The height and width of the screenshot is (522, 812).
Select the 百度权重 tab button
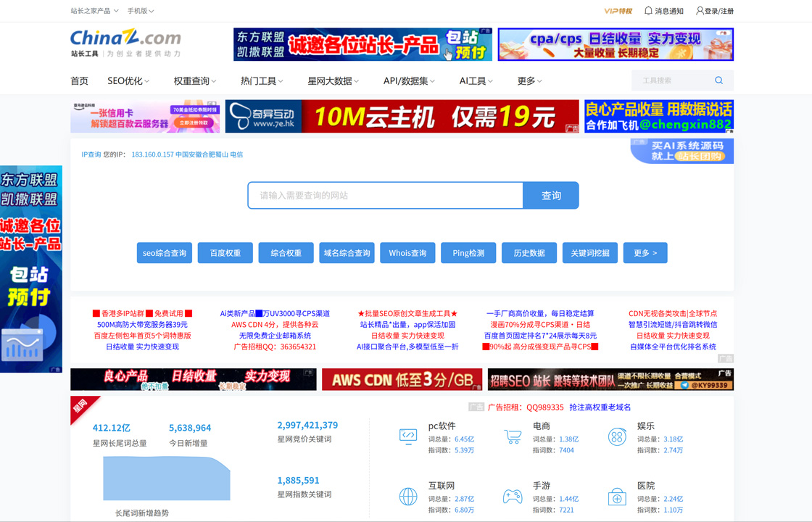(x=225, y=253)
